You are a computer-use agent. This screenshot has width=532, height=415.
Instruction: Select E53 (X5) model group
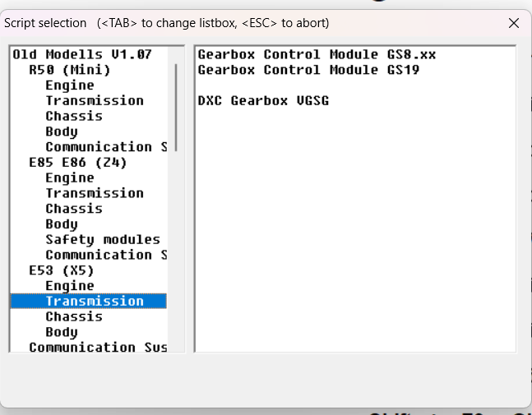(x=62, y=270)
